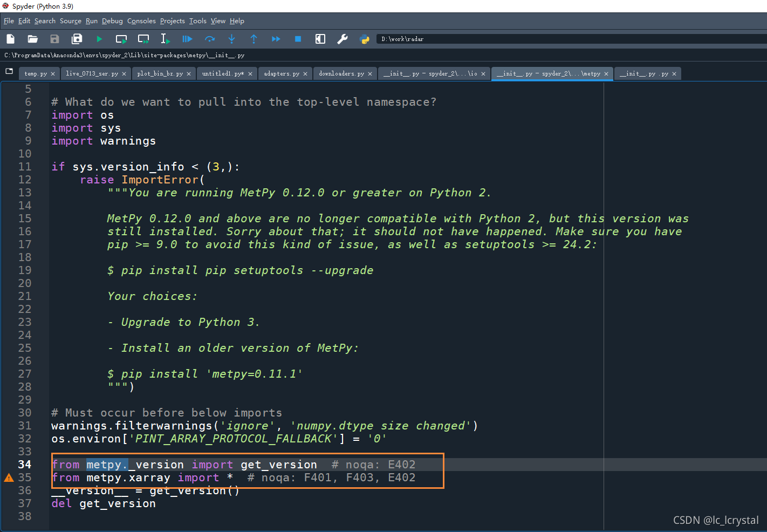This screenshot has width=767, height=532.
Task: Open the Edit menu
Action: pyautogui.click(x=24, y=21)
